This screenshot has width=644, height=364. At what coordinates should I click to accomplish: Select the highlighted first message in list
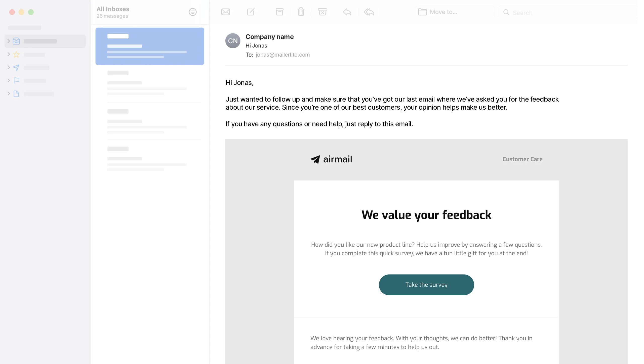150,46
